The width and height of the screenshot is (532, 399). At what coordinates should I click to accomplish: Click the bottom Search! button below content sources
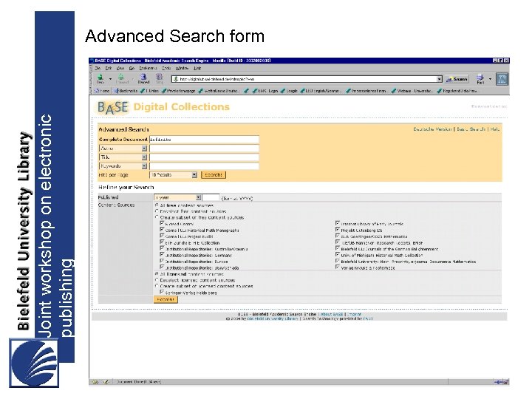166,299
